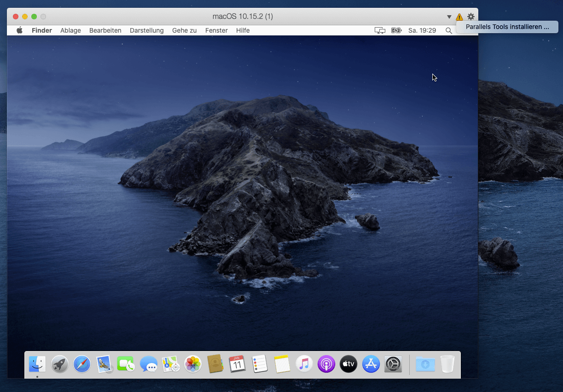Image resolution: width=563 pixels, height=392 pixels.
Task: Open the Trash in the Dock
Action: tap(447, 364)
